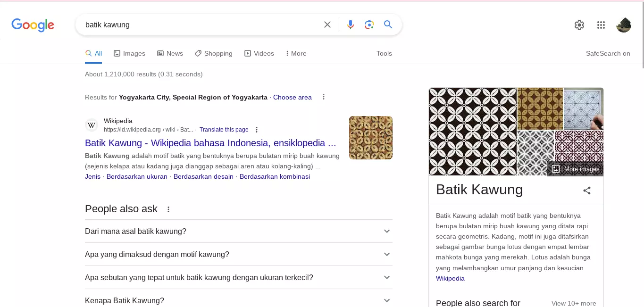Open the Berdasarkan desain sitelink

pyautogui.click(x=203, y=176)
